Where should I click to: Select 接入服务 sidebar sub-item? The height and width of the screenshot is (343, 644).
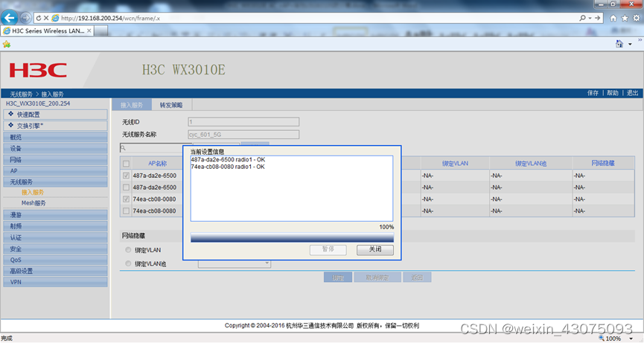pos(33,192)
